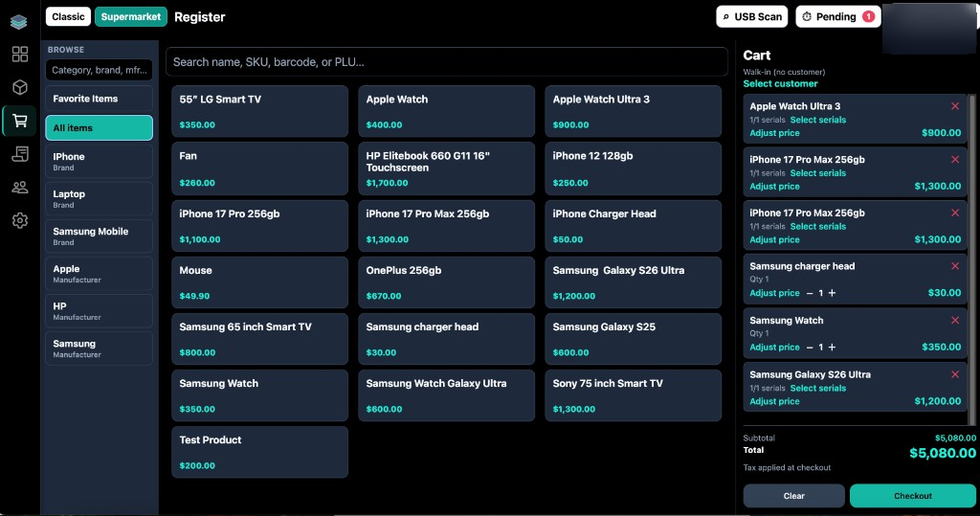Open the settings gear icon in sidebar
The image size is (980, 516).
[x=20, y=220]
